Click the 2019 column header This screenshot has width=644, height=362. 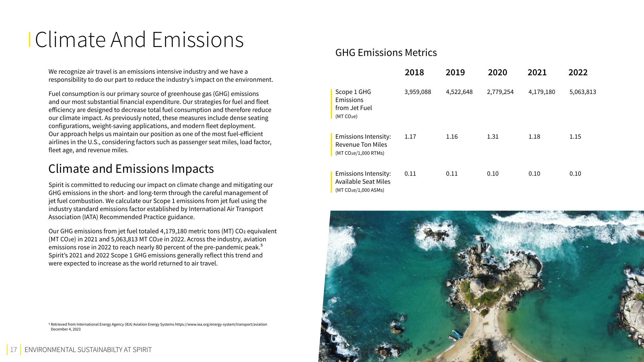click(x=455, y=72)
